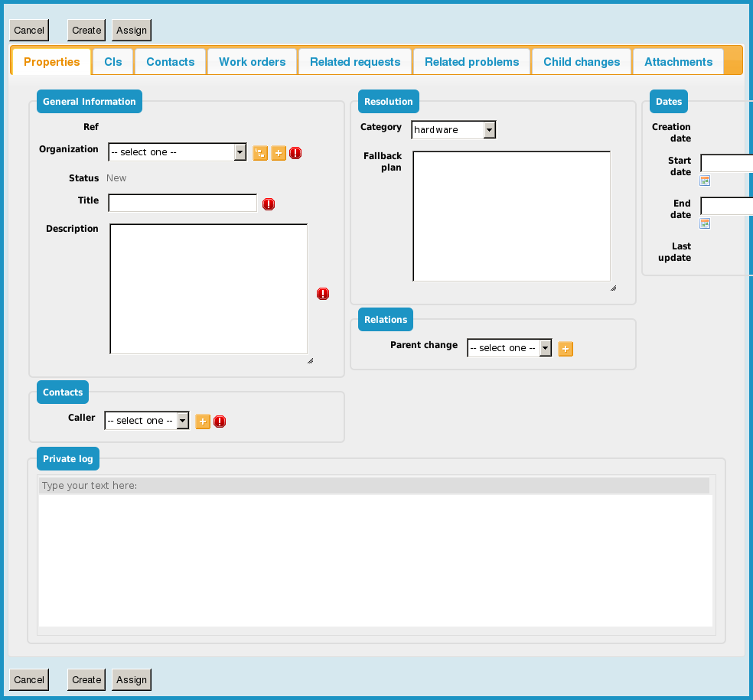Open End date calendar picker
Screen dimensions: 753x700
pyautogui.click(x=705, y=223)
